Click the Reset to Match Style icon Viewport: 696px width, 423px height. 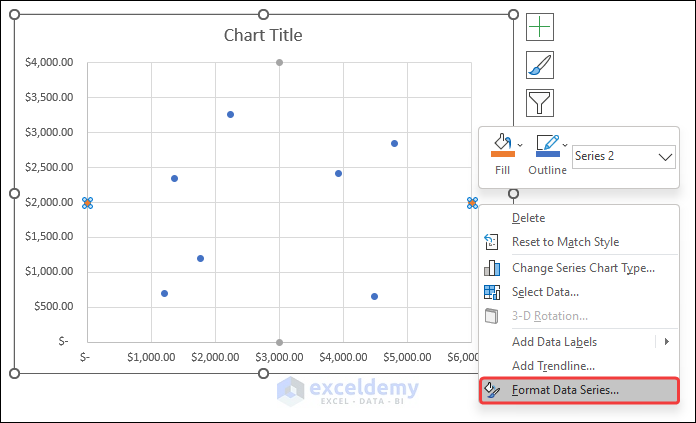[x=491, y=242]
